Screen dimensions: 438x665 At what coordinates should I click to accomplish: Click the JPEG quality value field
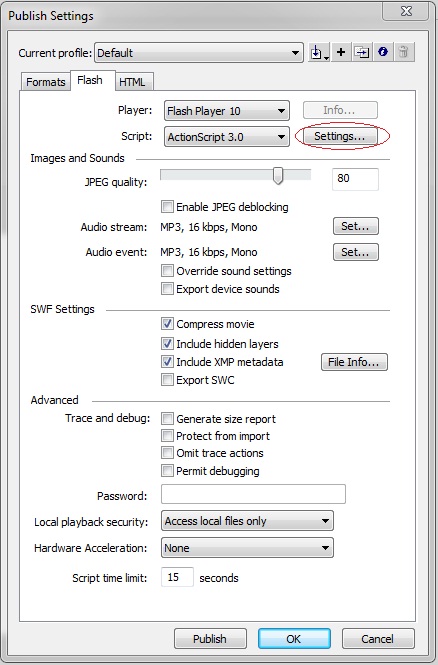click(x=355, y=179)
